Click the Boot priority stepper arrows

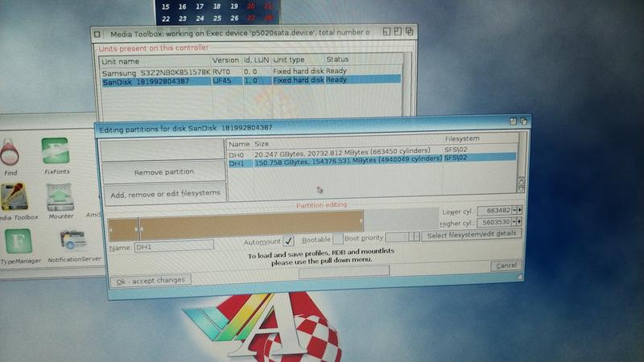click(x=415, y=237)
